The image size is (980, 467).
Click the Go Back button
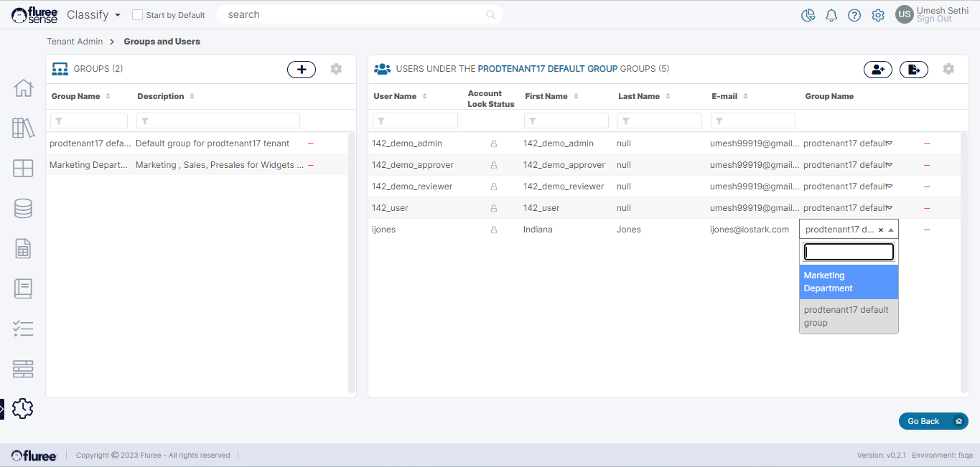(x=933, y=421)
